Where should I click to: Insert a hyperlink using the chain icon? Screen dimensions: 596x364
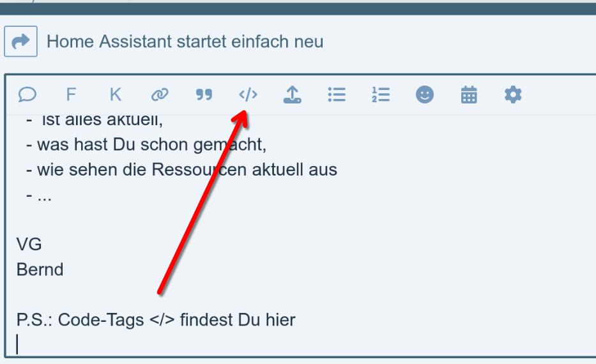pyautogui.click(x=160, y=95)
